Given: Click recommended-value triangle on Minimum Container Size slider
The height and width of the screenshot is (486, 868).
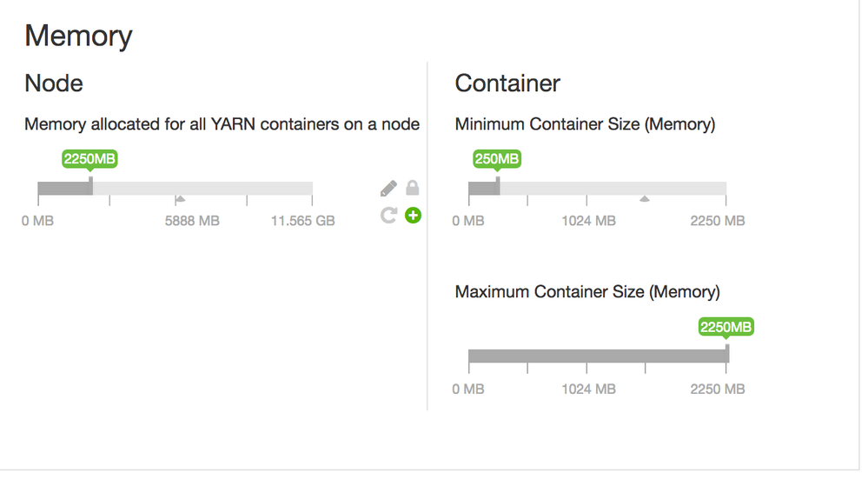Looking at the screenshot, I should click(x=644, y=199).
